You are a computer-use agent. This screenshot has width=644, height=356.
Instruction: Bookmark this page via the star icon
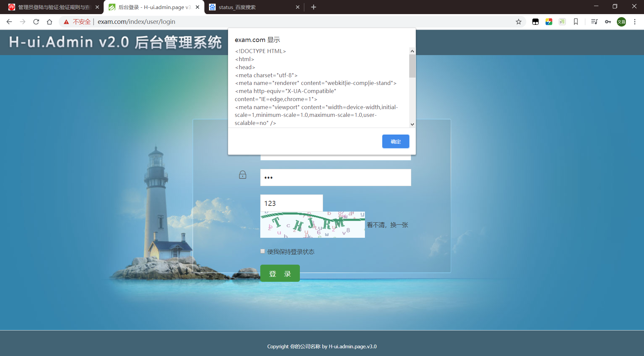click(519, 21)
